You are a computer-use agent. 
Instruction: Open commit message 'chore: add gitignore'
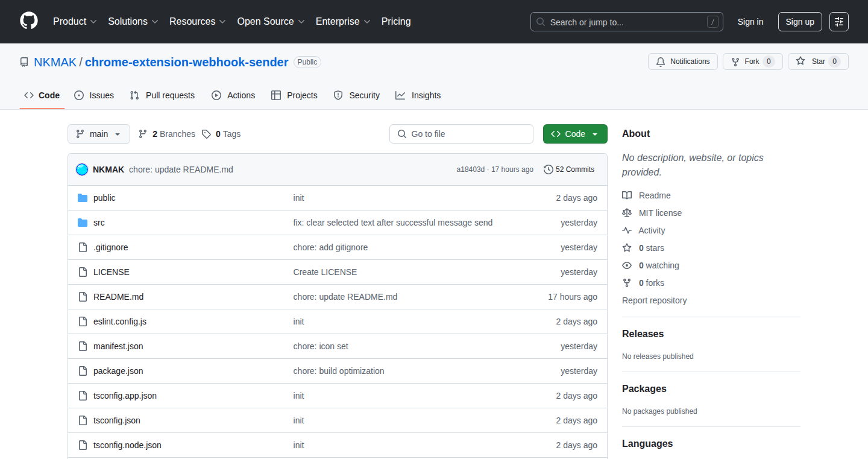pyautogui.click(x=330, y=247)
